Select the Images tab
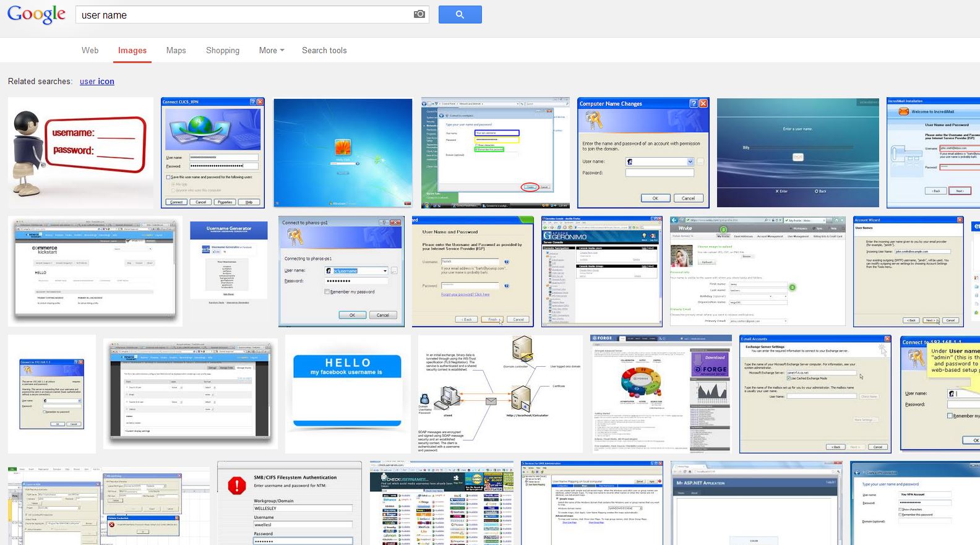Screen dimensions: 980x545 (132, 51)
